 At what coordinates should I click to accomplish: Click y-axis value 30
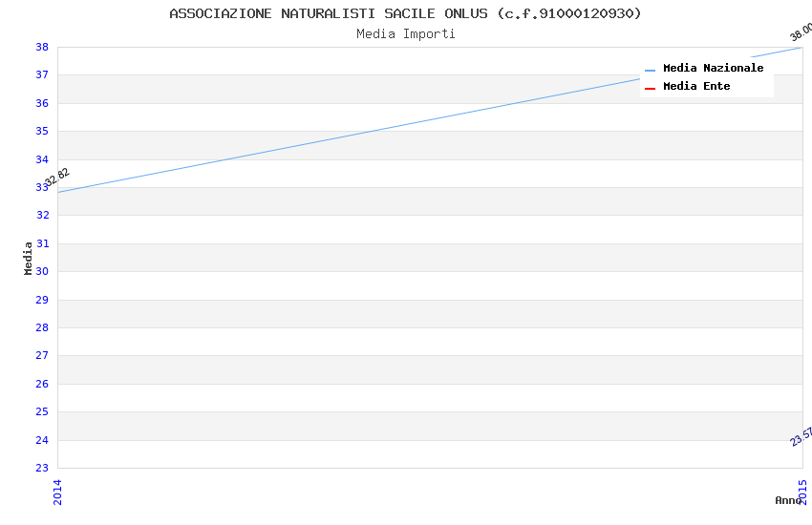pos(42,271)
